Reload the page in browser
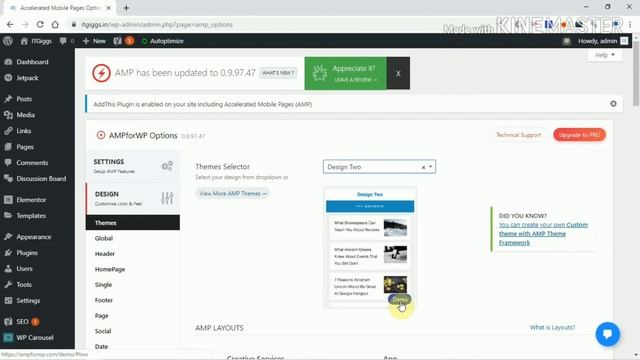The height and width of the screenshot is (360, 640). (x=40, y=24)
